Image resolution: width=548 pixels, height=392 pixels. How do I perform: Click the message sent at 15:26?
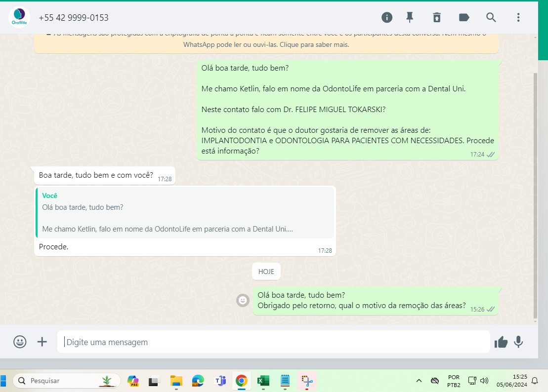[x=376, y=301]
